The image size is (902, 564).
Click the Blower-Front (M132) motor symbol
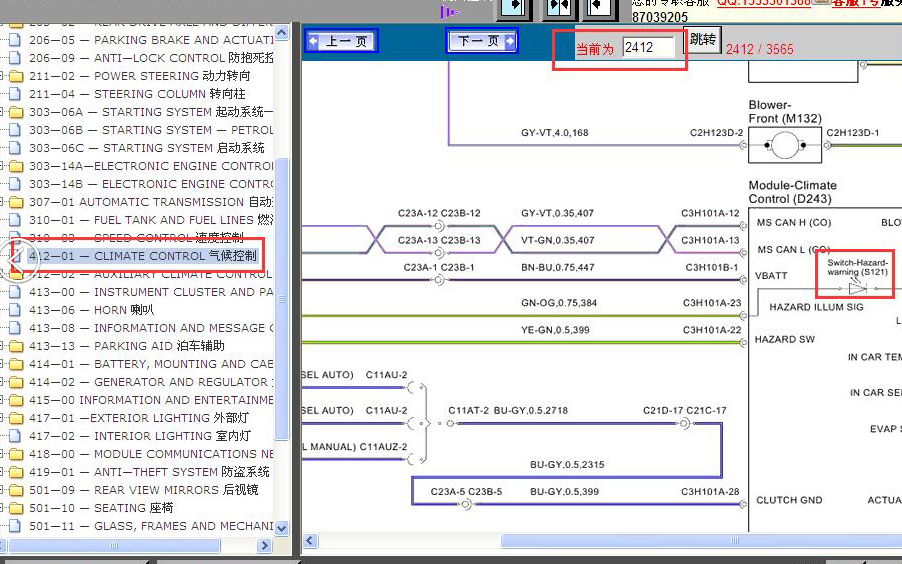tap(785, 145)
